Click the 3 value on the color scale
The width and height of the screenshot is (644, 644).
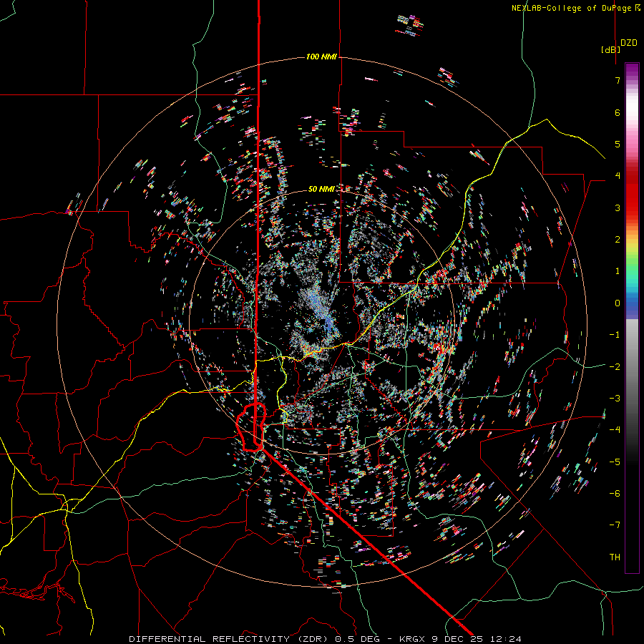(x=618, y=208)
